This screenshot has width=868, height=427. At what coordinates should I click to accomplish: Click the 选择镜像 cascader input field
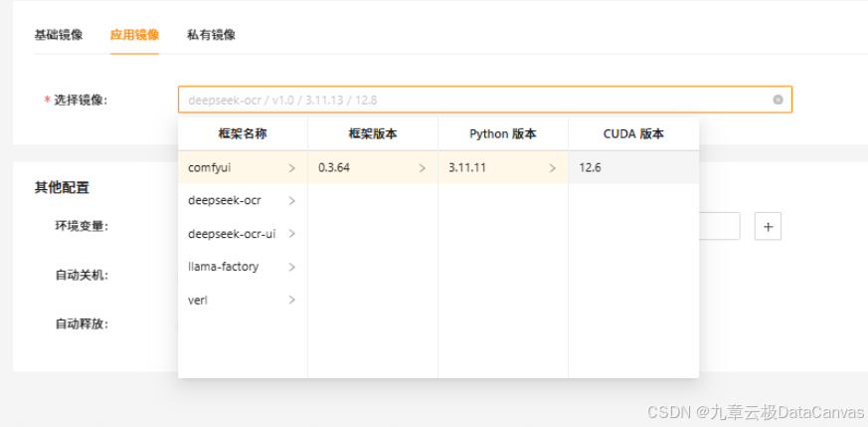pyautogui.click(x=485, y=100)
